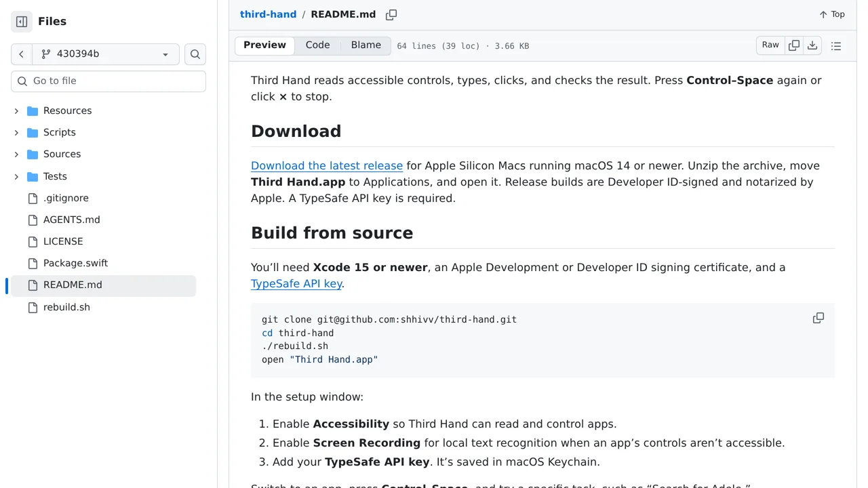868x488 pixels.
Task: Click the Files panel title
Action: pos(52,22)
